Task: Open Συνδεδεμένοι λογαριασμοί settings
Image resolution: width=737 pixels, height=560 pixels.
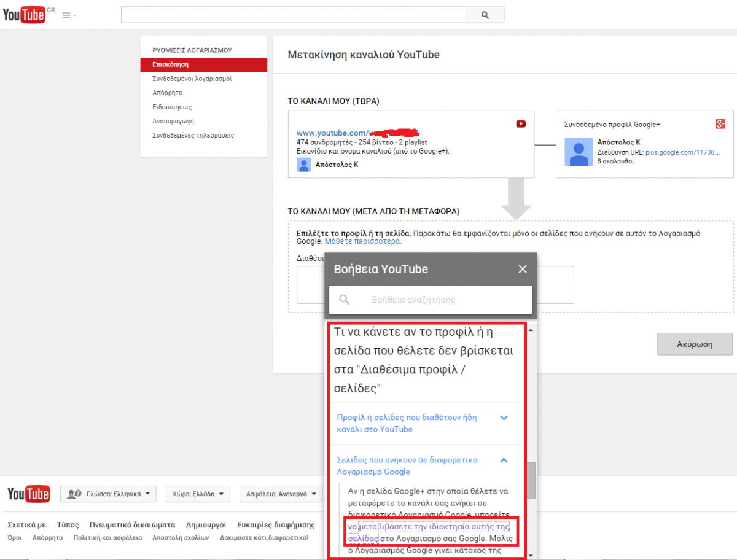Action: coord(192,79)
